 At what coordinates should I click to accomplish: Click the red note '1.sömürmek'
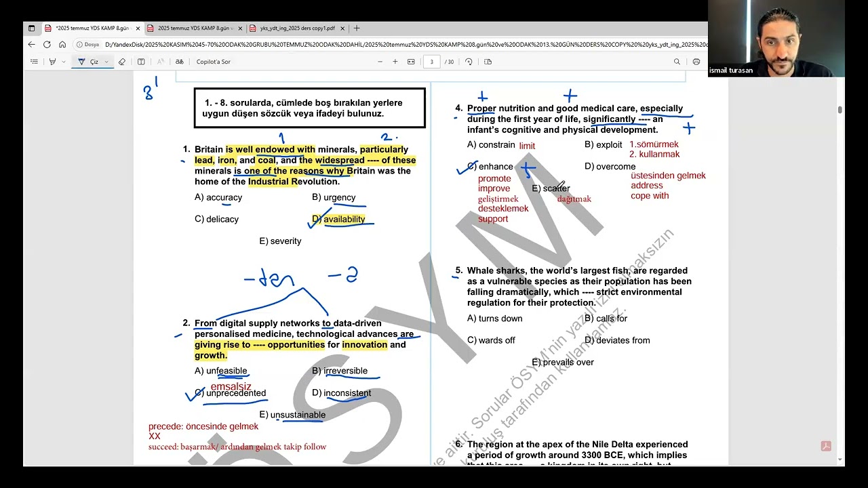point(654,144)
